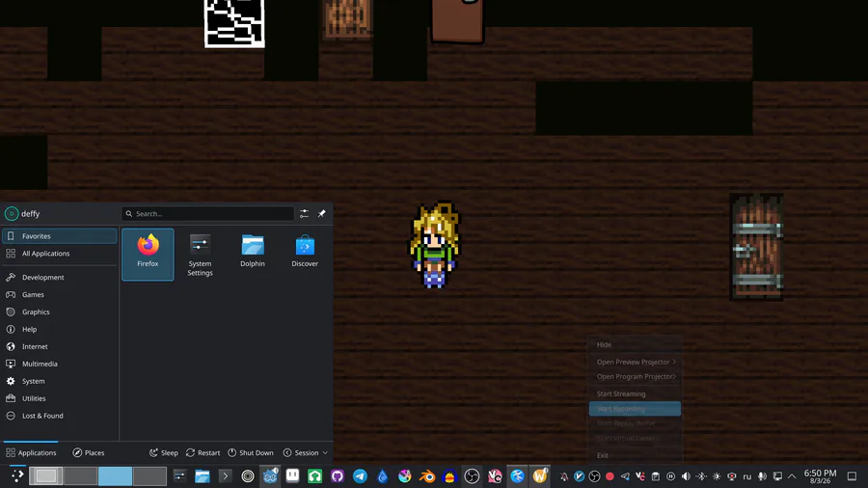Image resolution: width=868 pixels, height=488 pixels.
Task: Open the Development category
Action: click(60, 277)
